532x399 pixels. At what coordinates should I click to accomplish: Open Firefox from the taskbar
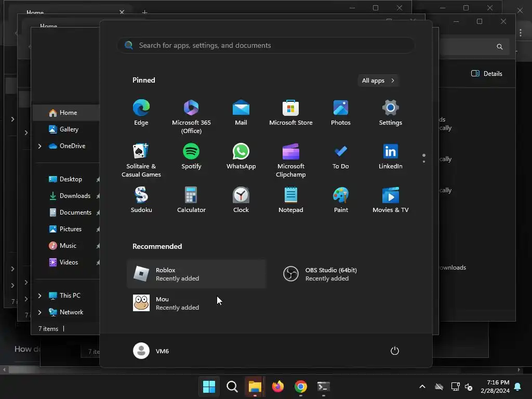(x=278, y=387)
